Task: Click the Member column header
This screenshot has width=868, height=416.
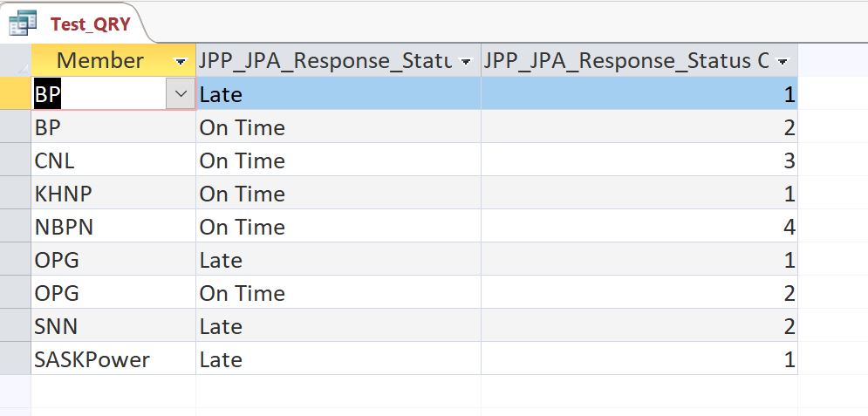Action: [100, 61]
